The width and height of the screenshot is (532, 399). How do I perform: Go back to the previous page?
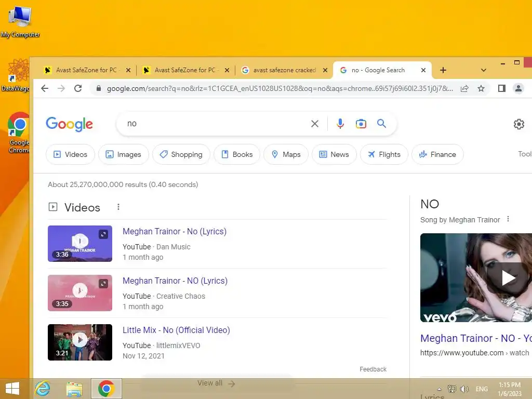pos(45,88)
